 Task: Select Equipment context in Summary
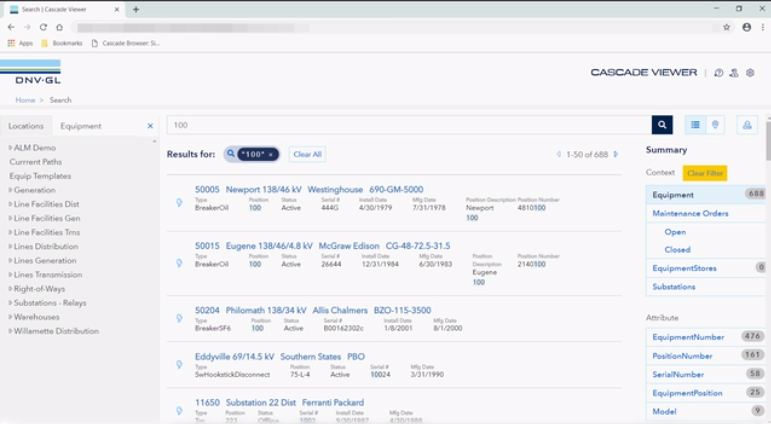point(706,195)
